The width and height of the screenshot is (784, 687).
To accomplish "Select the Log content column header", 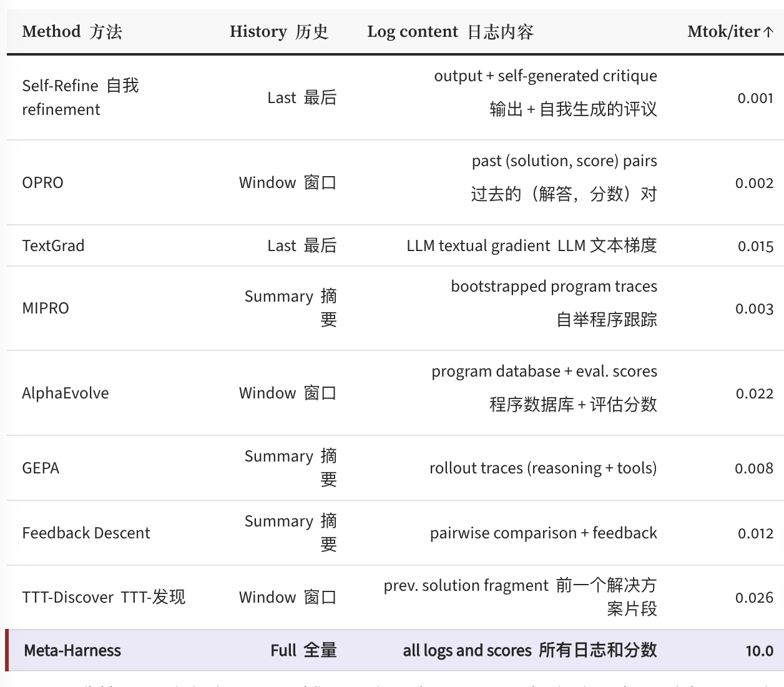I will pyautogui.click(x=450, y=32).
